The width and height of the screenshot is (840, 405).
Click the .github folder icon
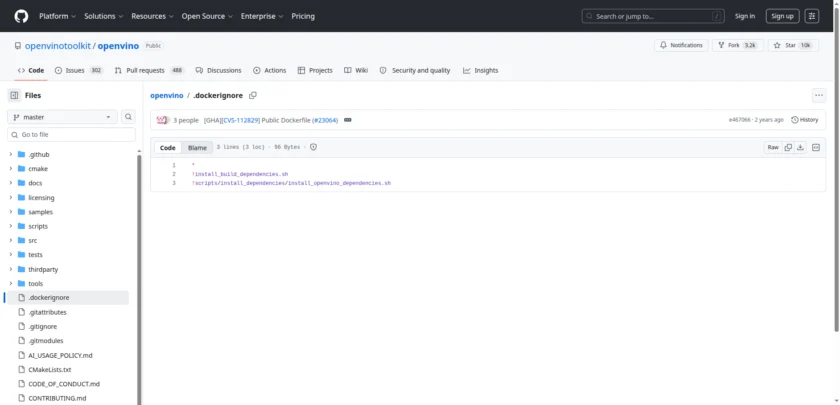[21, 154]
